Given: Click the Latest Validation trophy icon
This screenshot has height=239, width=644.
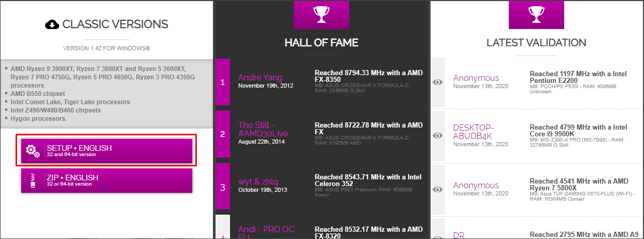Looking at the screenshot, I should (536, 14).
